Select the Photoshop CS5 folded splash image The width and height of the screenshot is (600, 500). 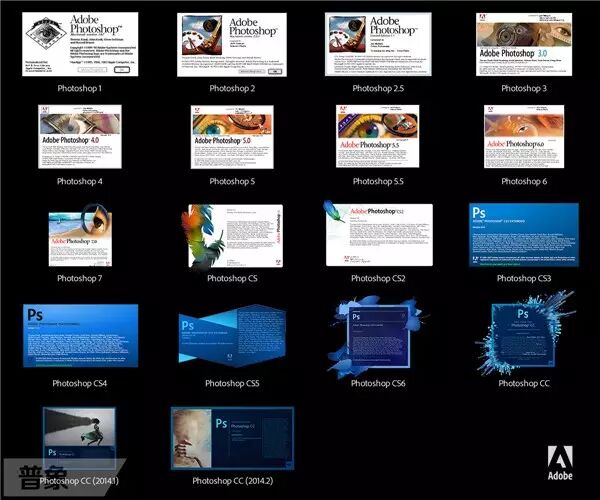pyautogui.click(x=232, y=336)
